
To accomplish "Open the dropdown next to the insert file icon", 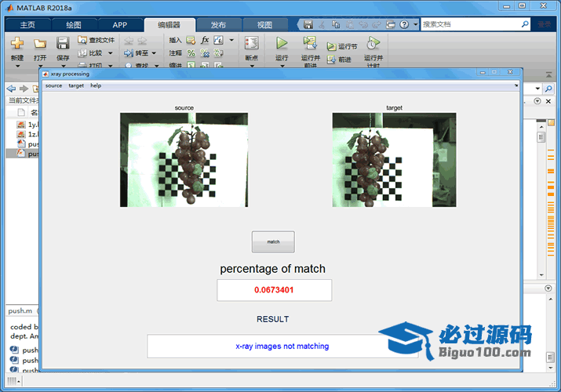I will [231, 40].
